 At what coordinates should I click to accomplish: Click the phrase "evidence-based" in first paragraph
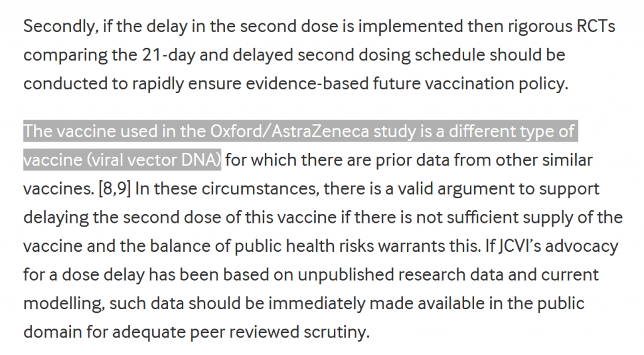coord(307,84)
